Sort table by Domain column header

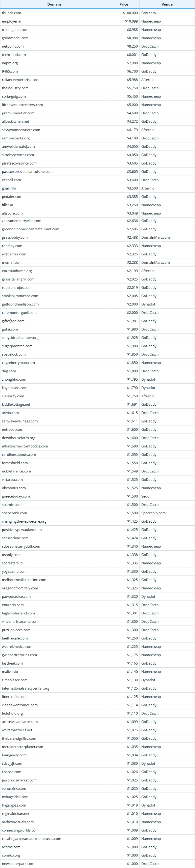pos(54,4)
